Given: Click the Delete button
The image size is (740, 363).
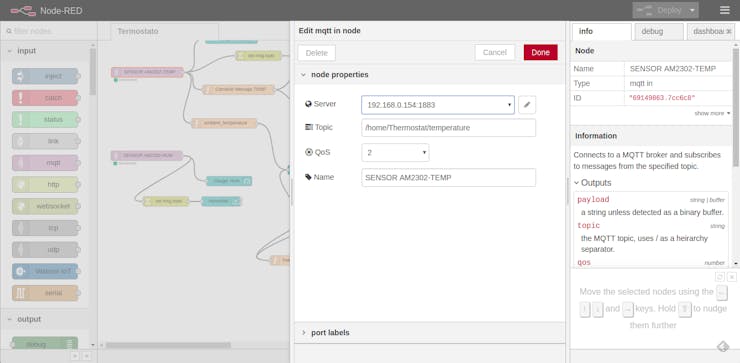Looking at the screenshot, I should (x=317, y=53).
